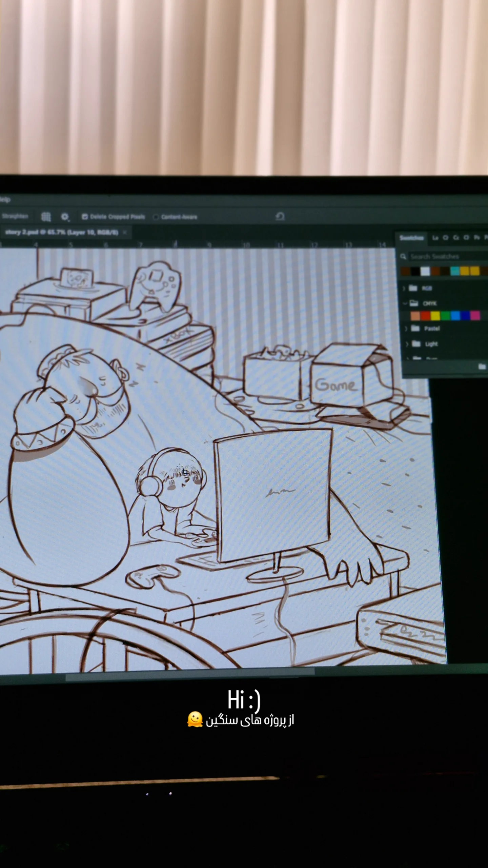Click CMYK swatch group folder icon
The width and height of the screenshot is (488, 868).
tap(414, 303)
